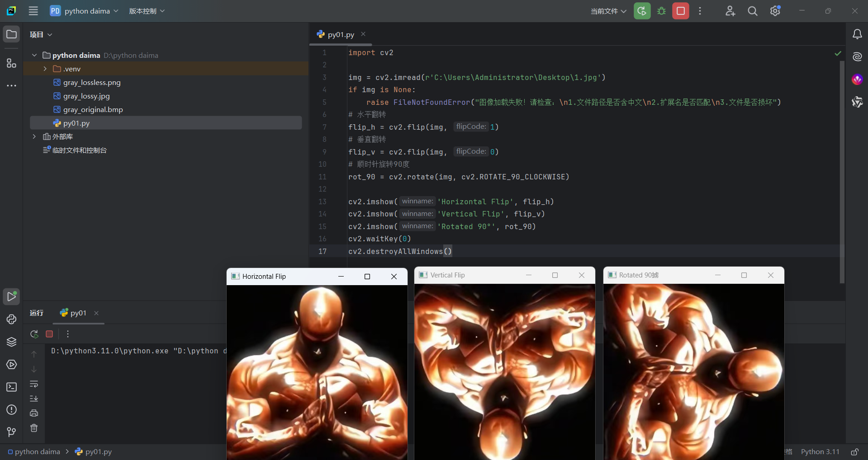The image size is (868, 460).
Task: Open the Problems tool window icon
Action: click(x=11, y=410)
